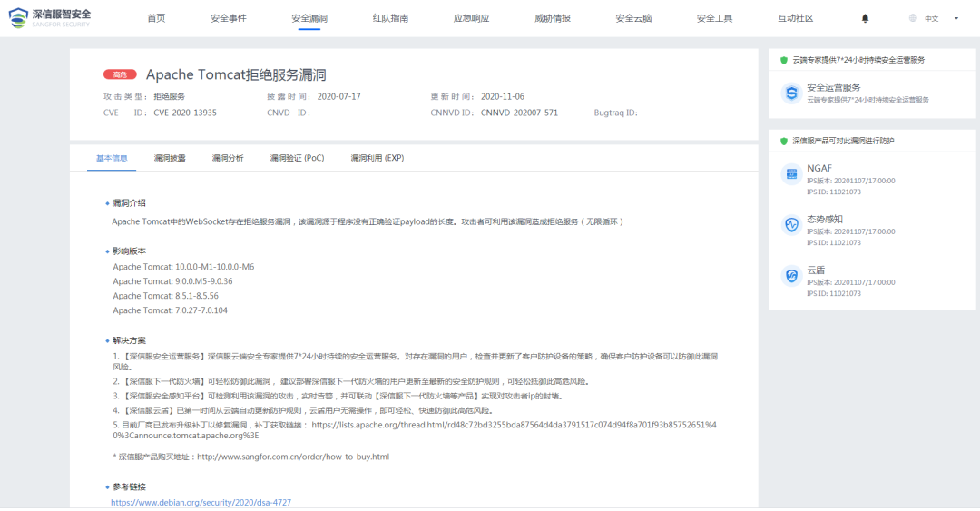Select the 基本信息 tab
Viewport: 980px width, 511px height.
point(112,158)
